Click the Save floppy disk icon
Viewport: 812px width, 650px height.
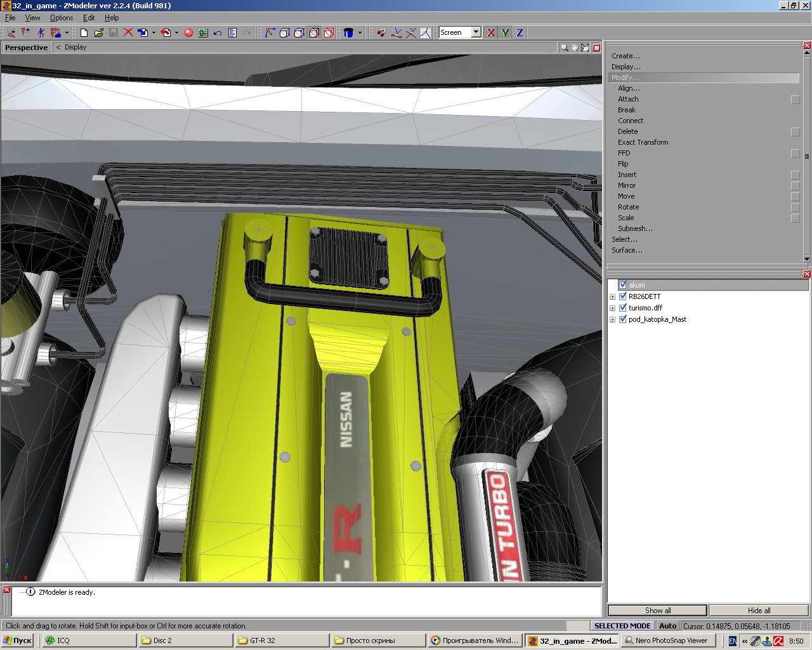[x=113, y=32]
